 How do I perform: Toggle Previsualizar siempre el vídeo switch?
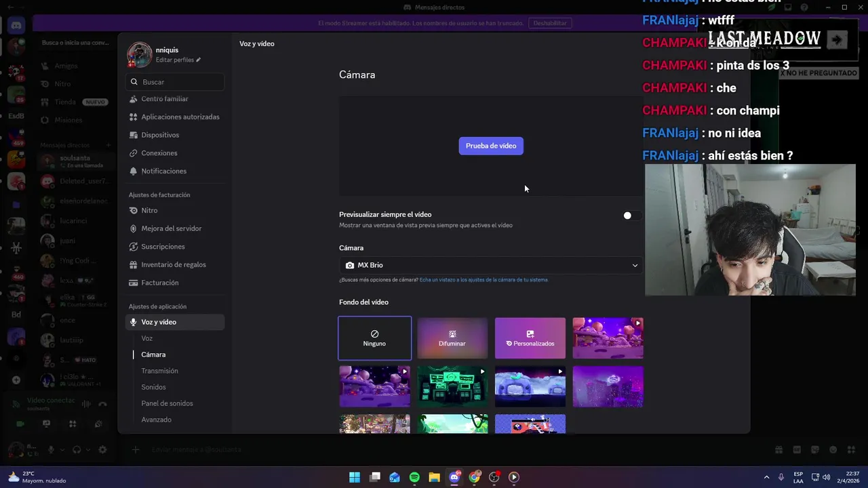[632, 216]
